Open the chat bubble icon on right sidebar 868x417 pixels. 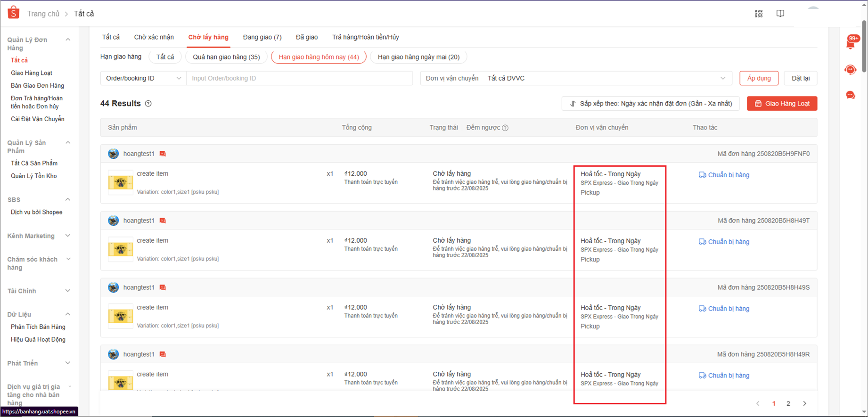pyautogui.click(x=851, y=95)
